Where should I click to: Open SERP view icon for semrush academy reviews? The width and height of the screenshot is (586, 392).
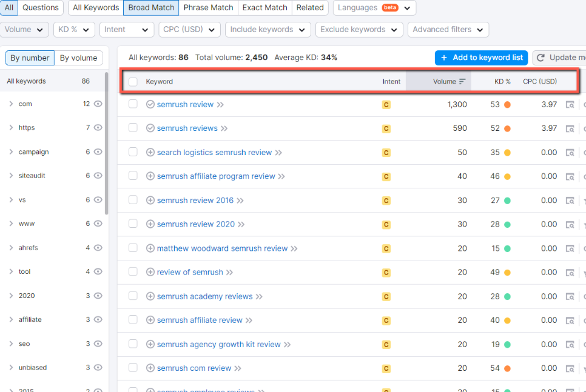[570, 297]
